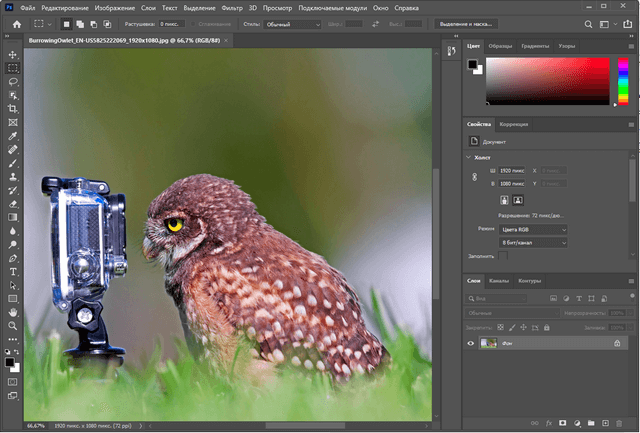Click the Выделение и маска button
The width and height of the screenshot is (640, 433).
point(466,24)
